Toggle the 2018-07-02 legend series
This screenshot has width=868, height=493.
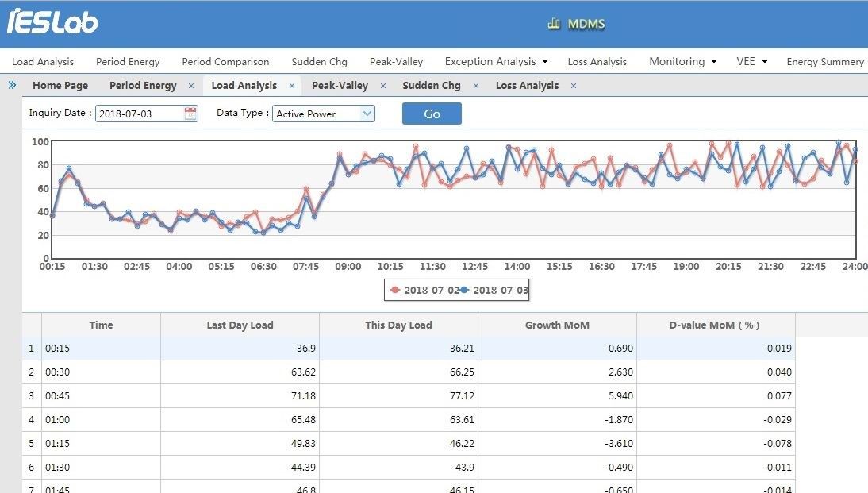(x=425, y=290)
